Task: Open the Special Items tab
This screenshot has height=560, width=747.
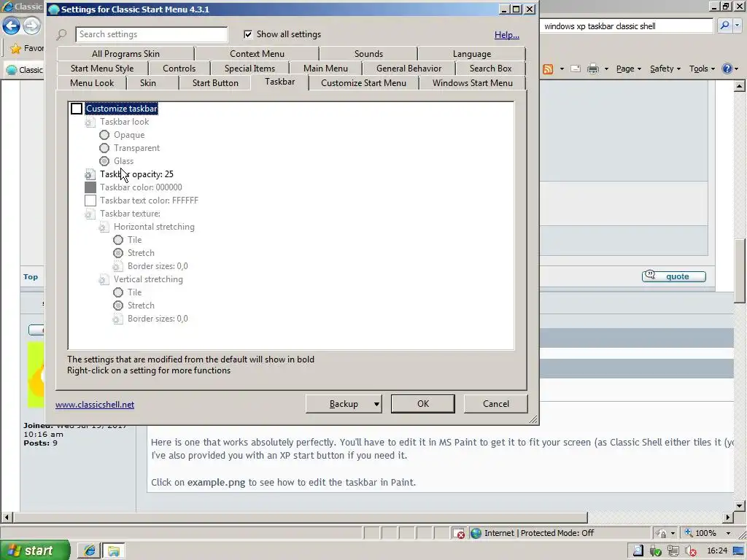Action: 249,68
